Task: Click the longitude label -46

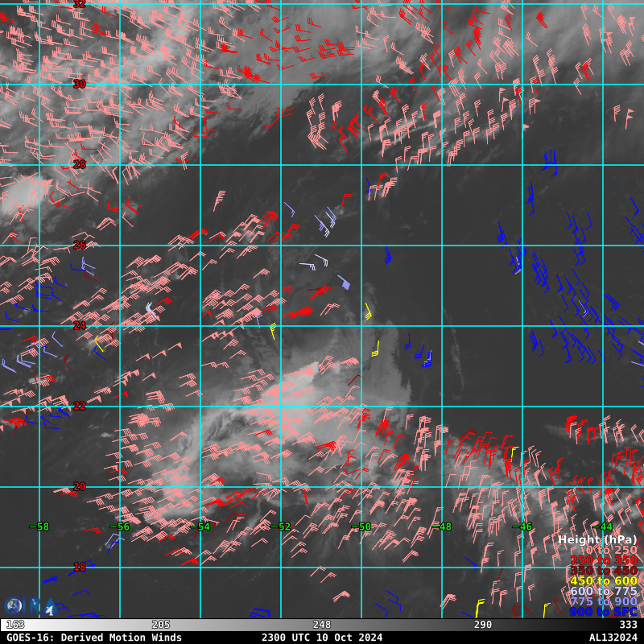Action: (x=522, y=526)
